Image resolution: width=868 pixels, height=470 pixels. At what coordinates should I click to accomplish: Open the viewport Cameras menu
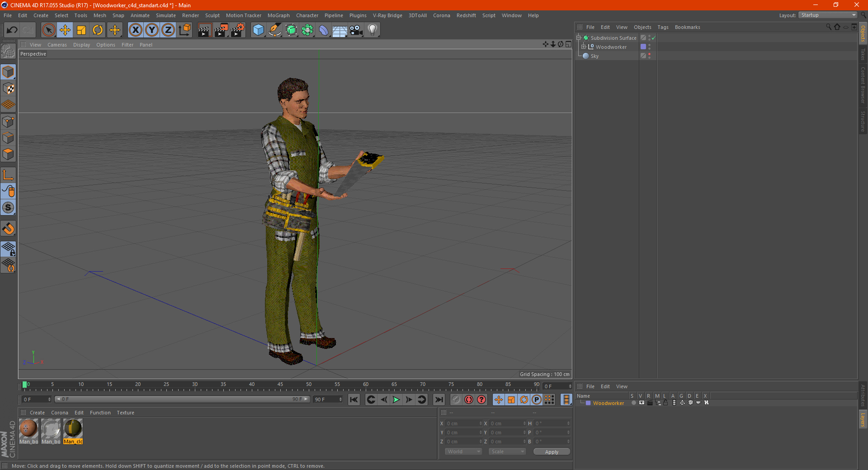point(57,45)
